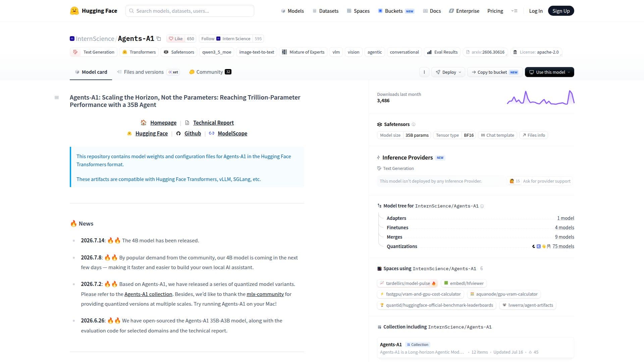Open Spaces in top navigation
This screenshot has height=362, width=644.
coord(358,11)
